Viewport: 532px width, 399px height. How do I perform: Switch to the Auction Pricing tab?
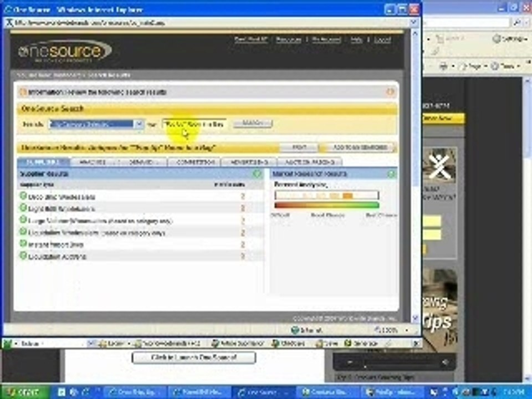[310, 162]
